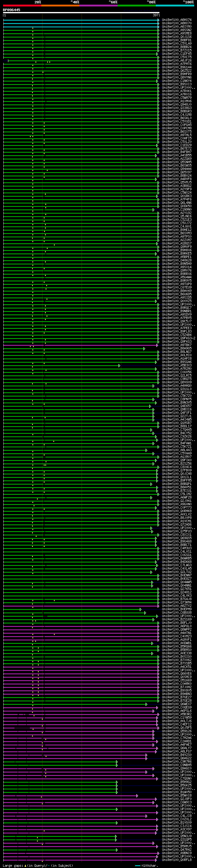Select hit label UniRef100_B9SX13
The height and width of the screenshot is (868, 197).
176,84
